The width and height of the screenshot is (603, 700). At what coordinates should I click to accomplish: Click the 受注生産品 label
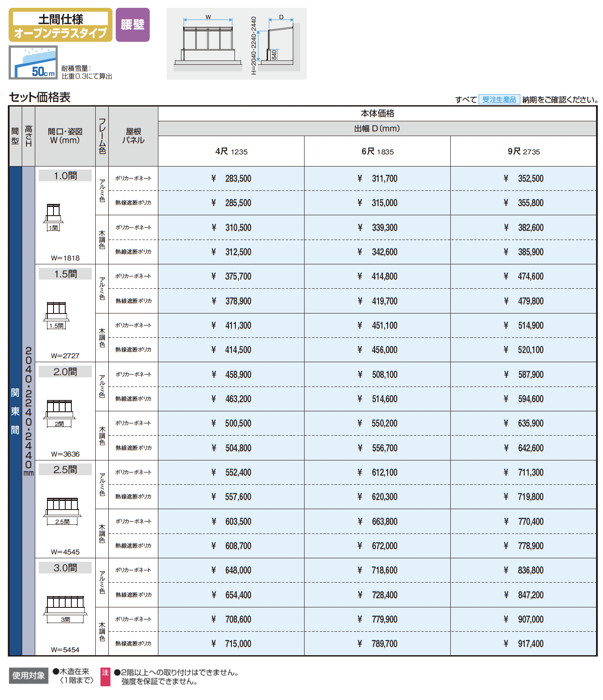pos(499,100)
